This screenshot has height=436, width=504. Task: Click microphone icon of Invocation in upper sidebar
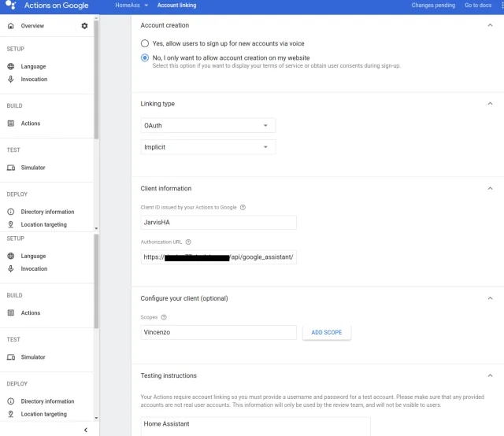pyautogui.click(x=10, y=79)
